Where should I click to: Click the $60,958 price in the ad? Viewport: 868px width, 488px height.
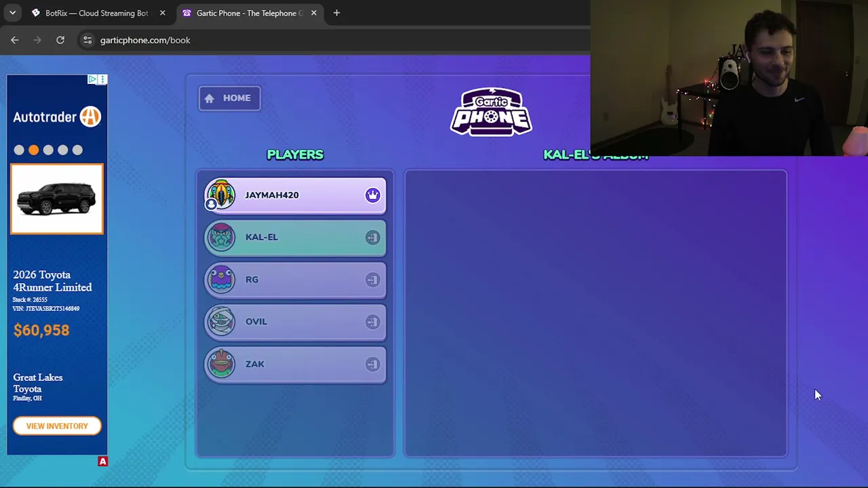41,330
